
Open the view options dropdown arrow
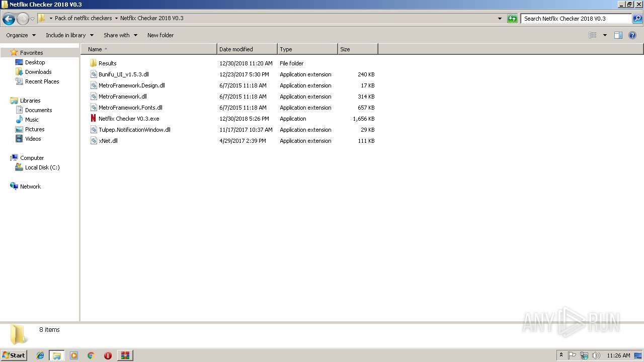pos(605,35)
